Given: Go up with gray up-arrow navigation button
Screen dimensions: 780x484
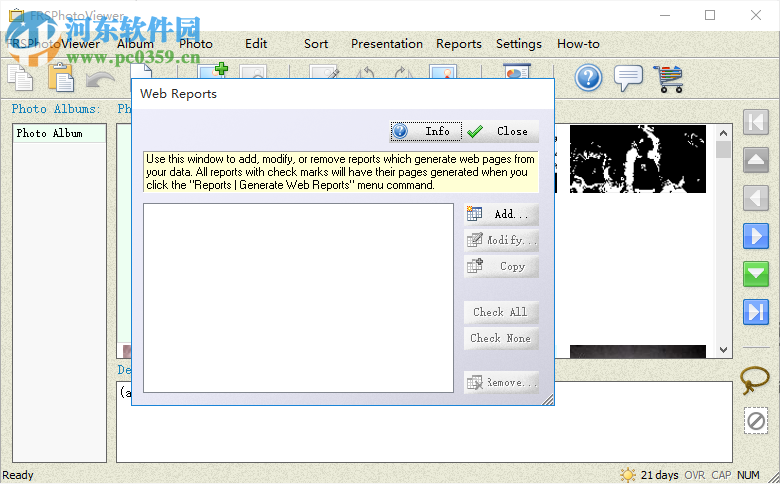Looking at the screenshot, I should tap(756, 160).
